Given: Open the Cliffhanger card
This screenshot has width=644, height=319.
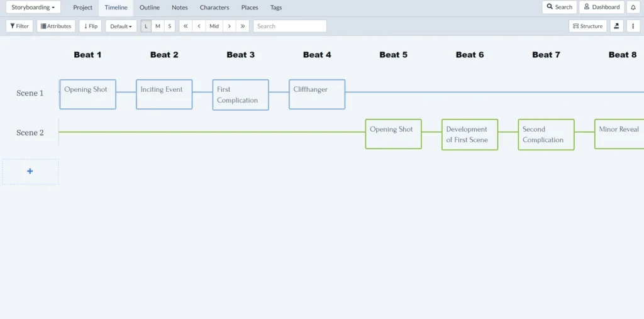Looking at the screenshot, I should coord(317,94).
